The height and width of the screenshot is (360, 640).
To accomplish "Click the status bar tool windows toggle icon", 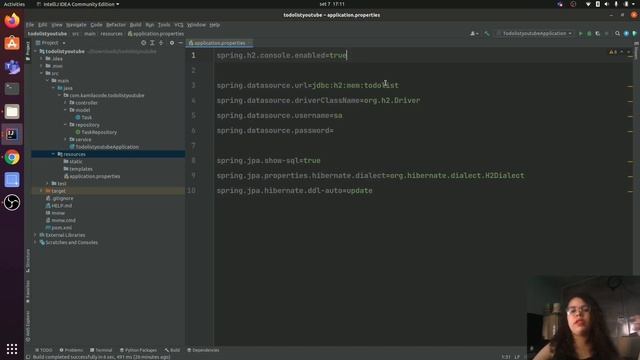I will 28,357.
